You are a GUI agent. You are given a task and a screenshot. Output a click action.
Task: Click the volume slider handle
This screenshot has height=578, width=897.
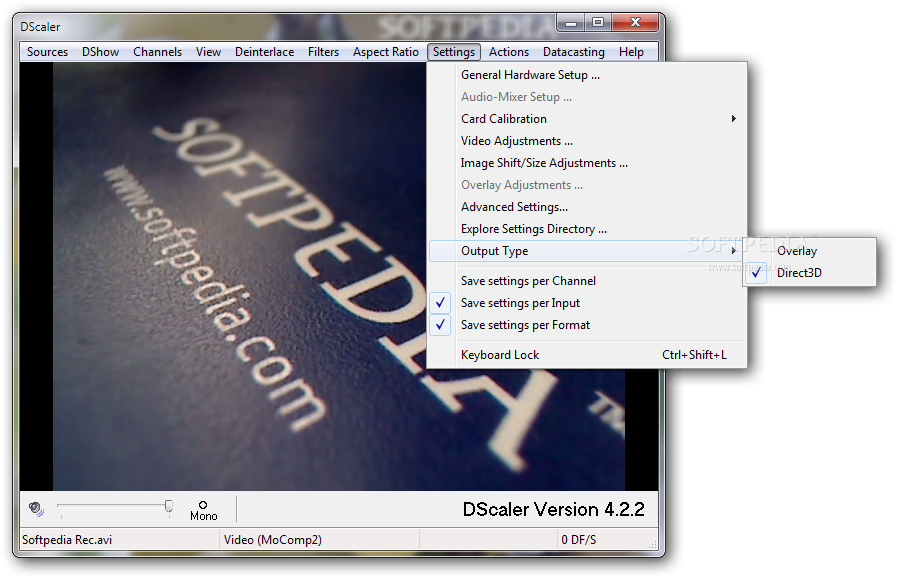pyautogui.click(x=169, y=506)
